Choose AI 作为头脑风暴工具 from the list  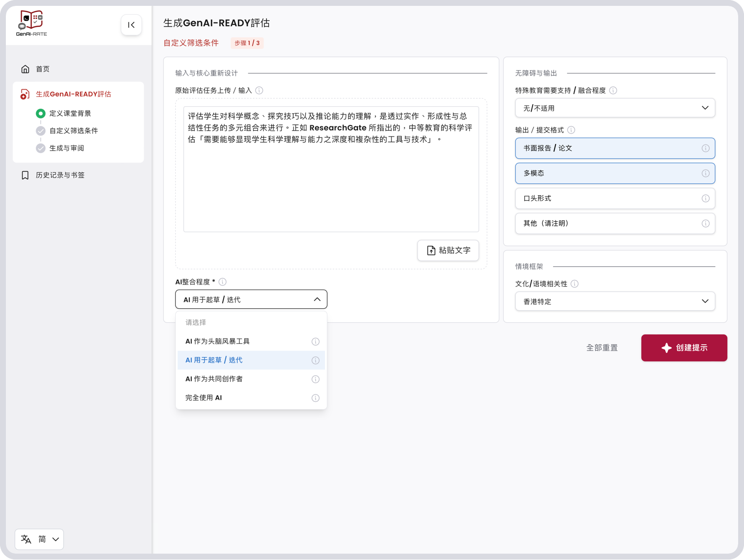point(251,342)
